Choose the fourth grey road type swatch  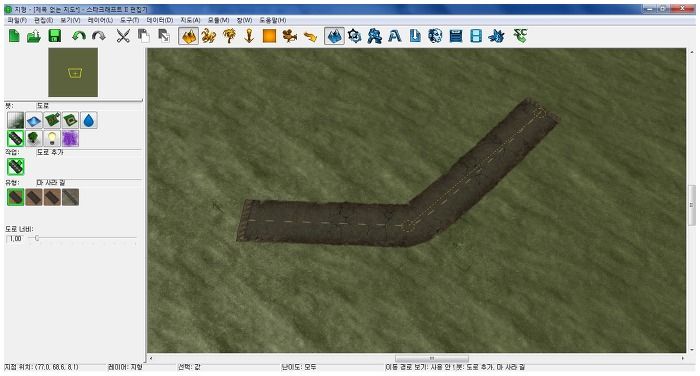coord(71,197)
